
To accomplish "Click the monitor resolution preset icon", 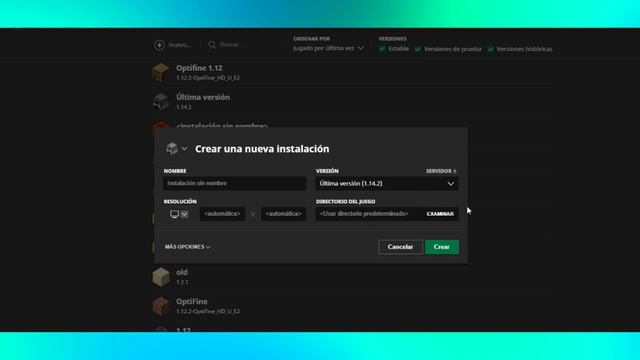I will tap(174, 214).
